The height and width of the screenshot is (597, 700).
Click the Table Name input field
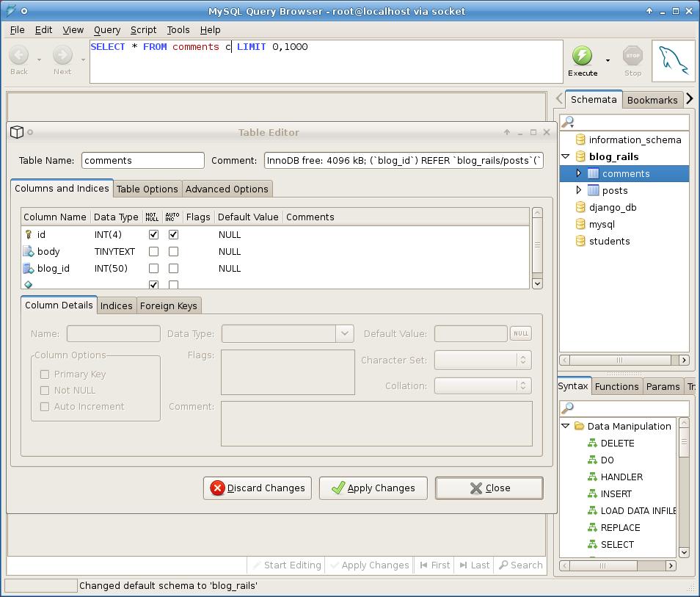click(143, 160)
